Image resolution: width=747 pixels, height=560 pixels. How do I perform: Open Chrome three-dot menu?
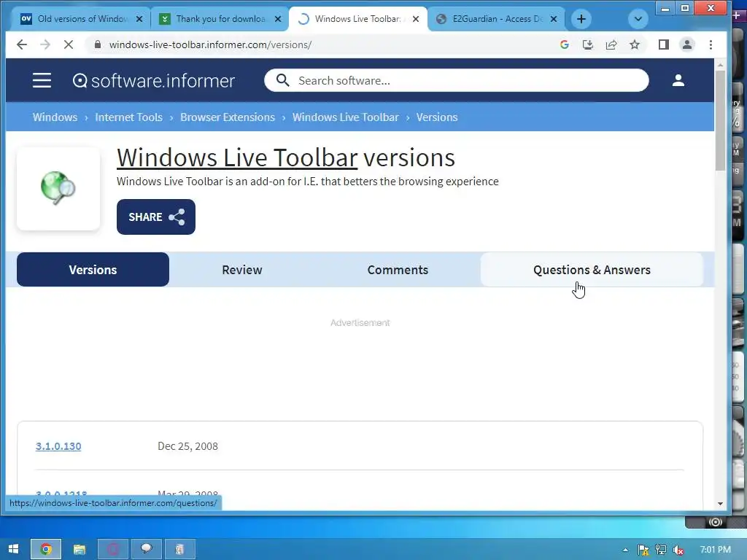click(x=711, y=44)
